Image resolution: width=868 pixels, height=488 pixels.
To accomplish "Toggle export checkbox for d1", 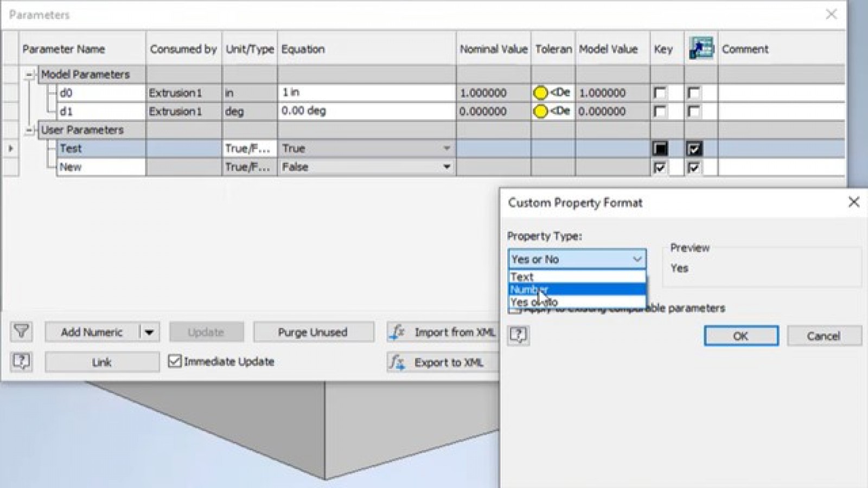I will pos(693,111).
